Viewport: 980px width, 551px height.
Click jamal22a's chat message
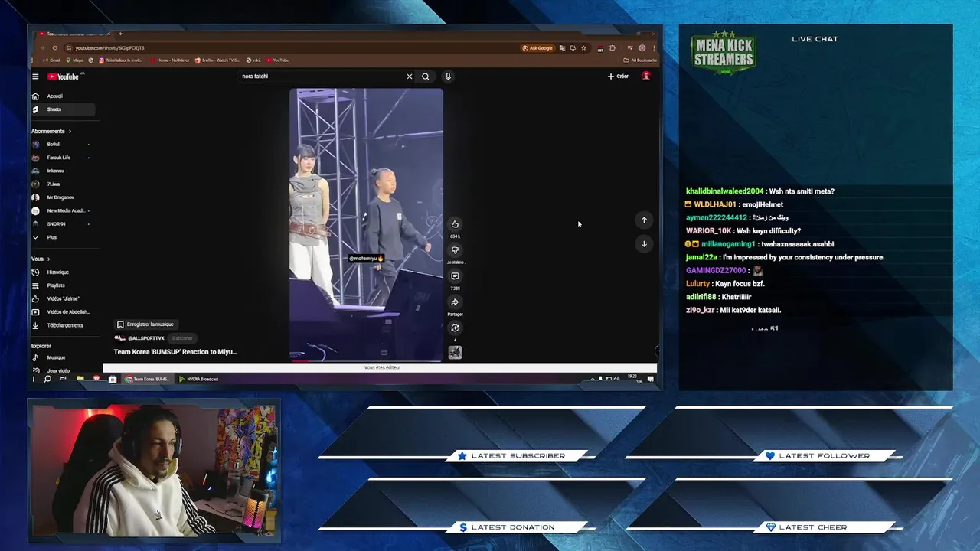[786, 257]
